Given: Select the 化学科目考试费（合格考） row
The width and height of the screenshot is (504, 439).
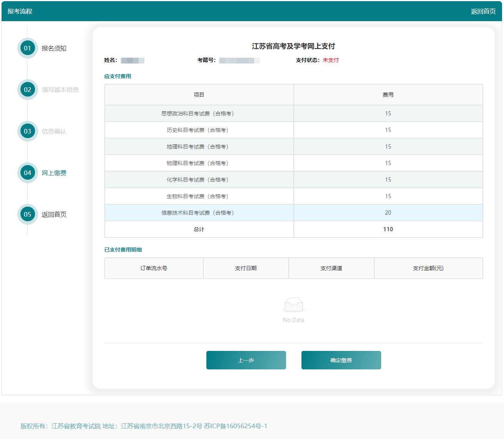Looking at the screenshot, I should [293, 180].
